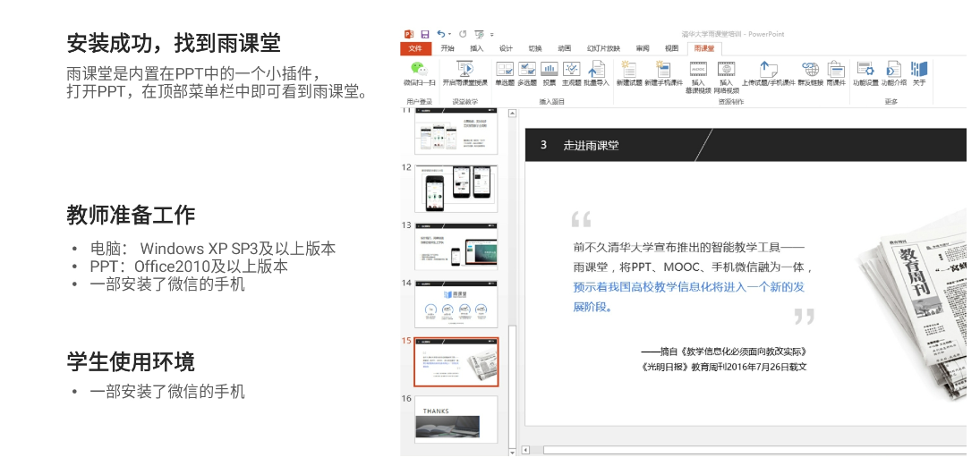Screen dimensions: 980x466
Task: Click the citation line 《光明日报》教育周刊2016年7月26日载文
Action: (x=724, y=368)
